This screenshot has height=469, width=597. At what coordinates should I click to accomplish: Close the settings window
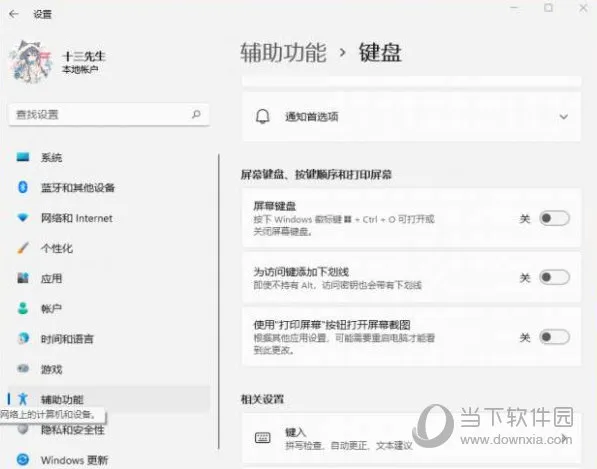pyautogui.click(x=583, y=8)
